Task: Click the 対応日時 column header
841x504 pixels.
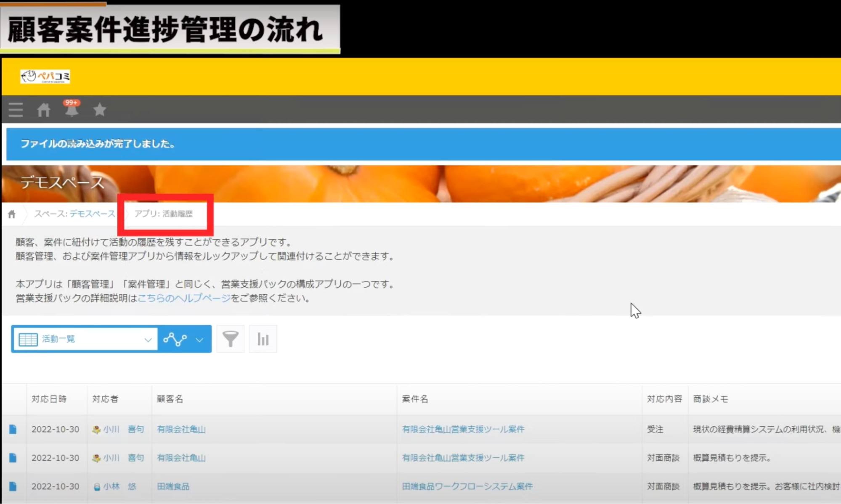Action: coord(49,399)
